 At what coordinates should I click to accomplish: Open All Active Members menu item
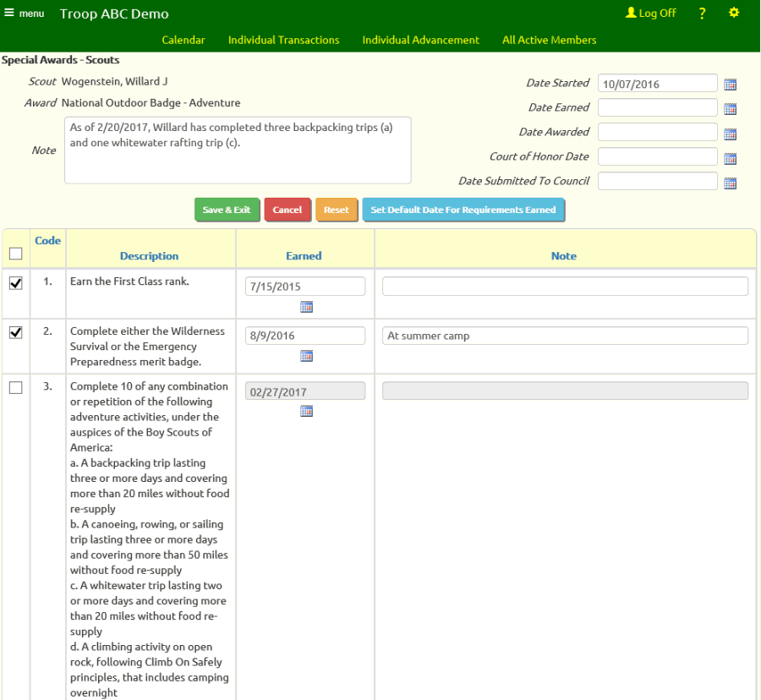pyautogui.click(x=549, y=40)
